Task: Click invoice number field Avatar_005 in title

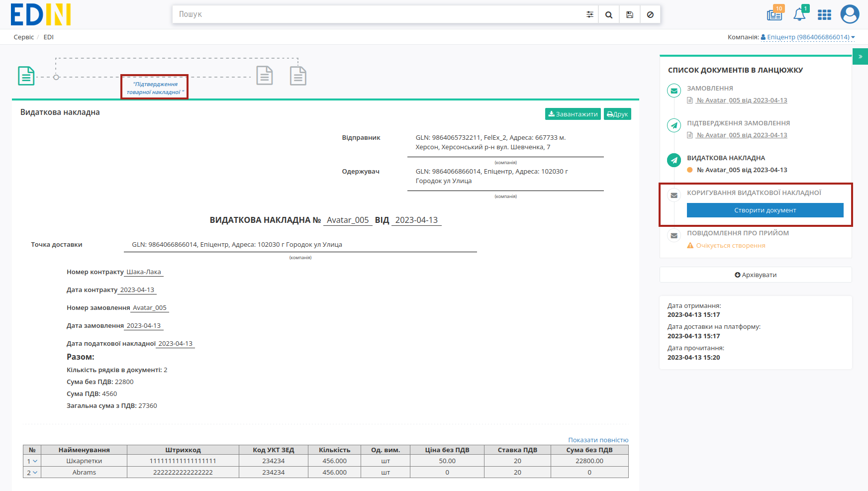Action: pyautogui.click(x=348, y=220)
